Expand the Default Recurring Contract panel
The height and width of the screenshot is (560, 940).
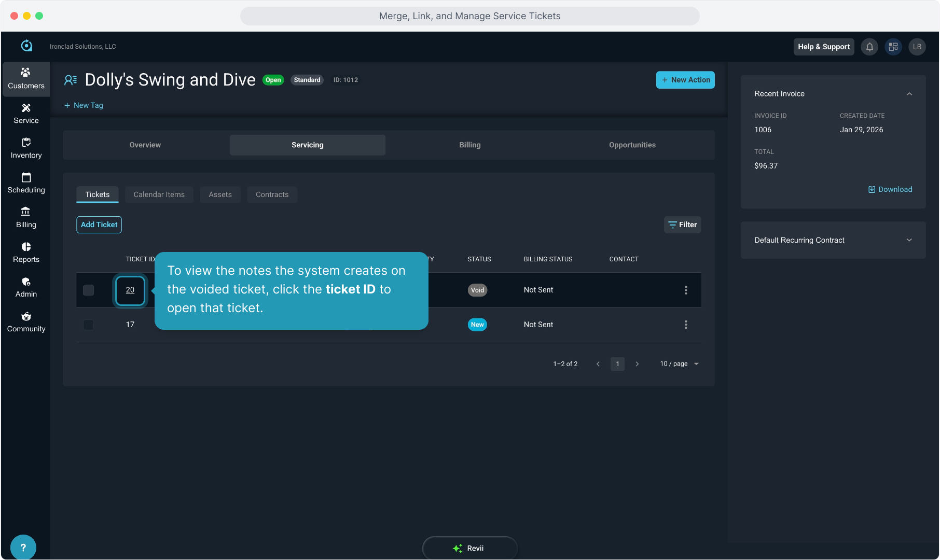pos(909,240)
